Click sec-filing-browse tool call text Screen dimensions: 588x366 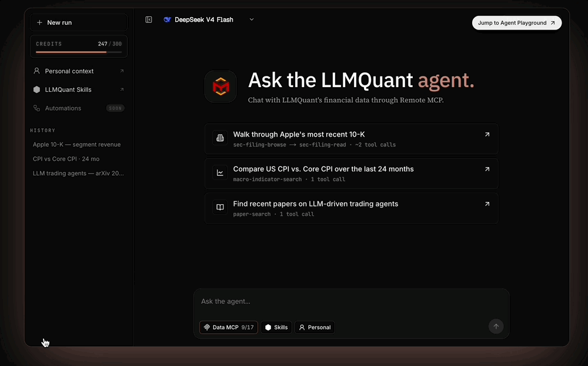click(259, 145)
